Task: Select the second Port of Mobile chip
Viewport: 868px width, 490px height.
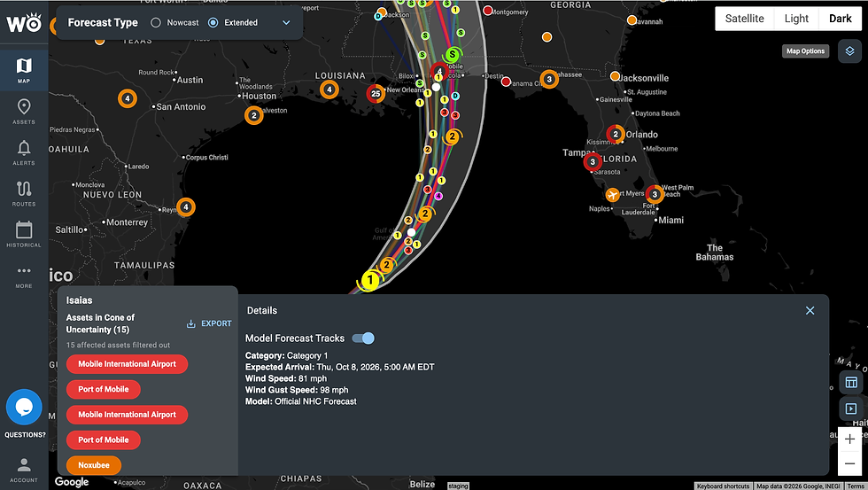Action: click(x=103, y=440)
